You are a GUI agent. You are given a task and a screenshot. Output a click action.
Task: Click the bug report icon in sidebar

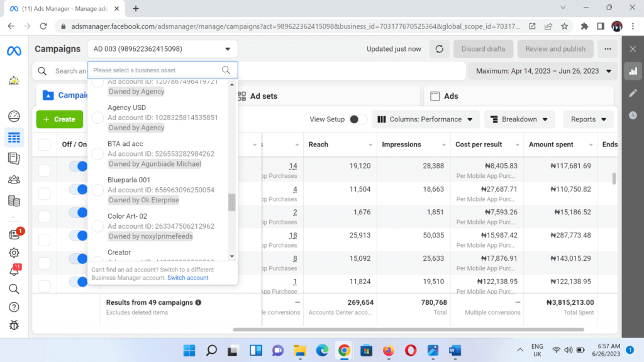[x=14, y=325]
